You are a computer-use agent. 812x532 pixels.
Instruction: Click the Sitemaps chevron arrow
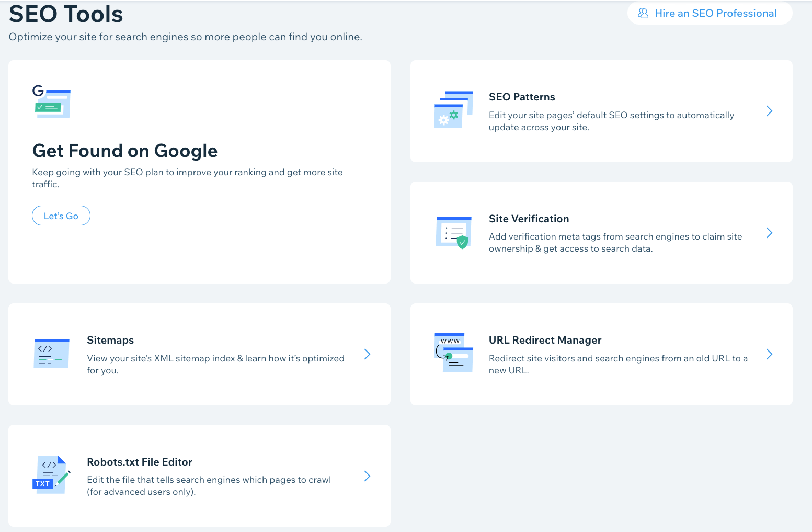[x=367, y=354]
